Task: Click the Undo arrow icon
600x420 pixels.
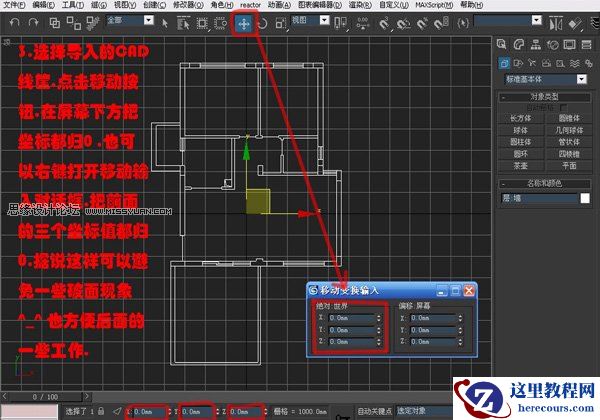Action: 15,23
